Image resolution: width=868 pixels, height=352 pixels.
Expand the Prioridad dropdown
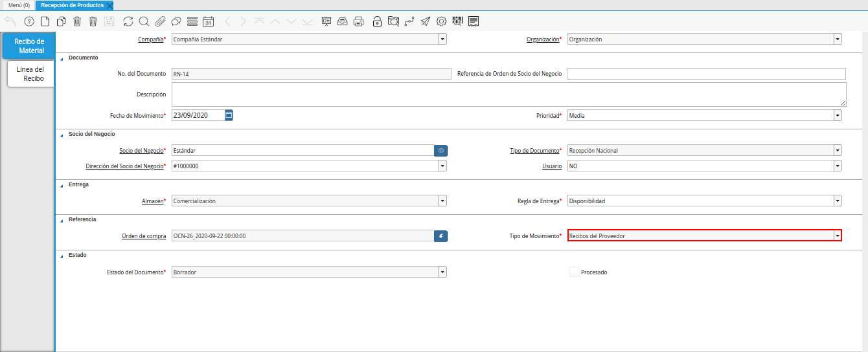(x=838, y=116)
